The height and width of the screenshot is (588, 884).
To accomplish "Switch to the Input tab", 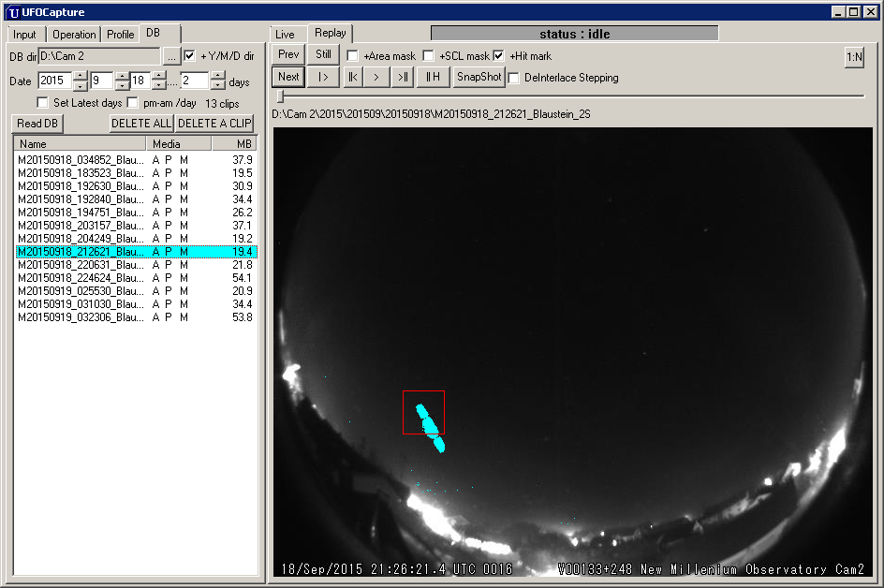I will tap(24, 35).
